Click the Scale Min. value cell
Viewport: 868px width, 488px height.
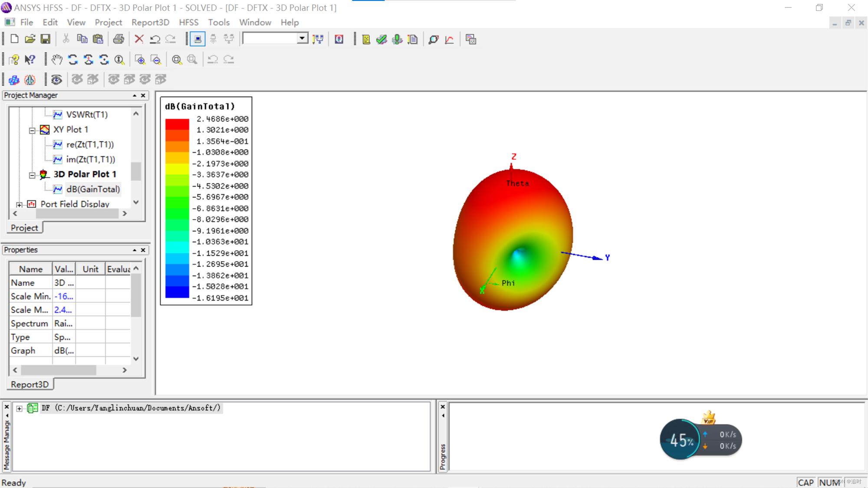coord(64,296)
